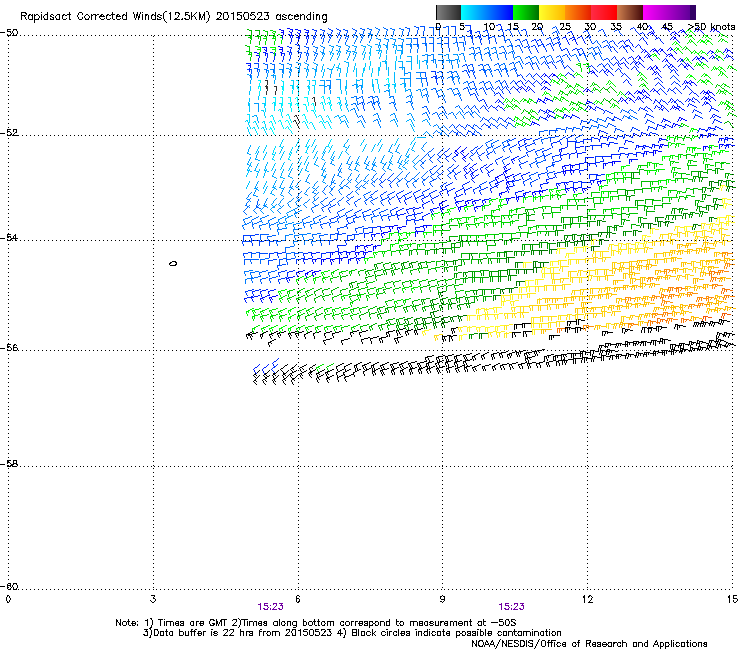Click the '20150523 ascending' date in title
This screenshot has height=650, width=740.
tap(271, 16)
